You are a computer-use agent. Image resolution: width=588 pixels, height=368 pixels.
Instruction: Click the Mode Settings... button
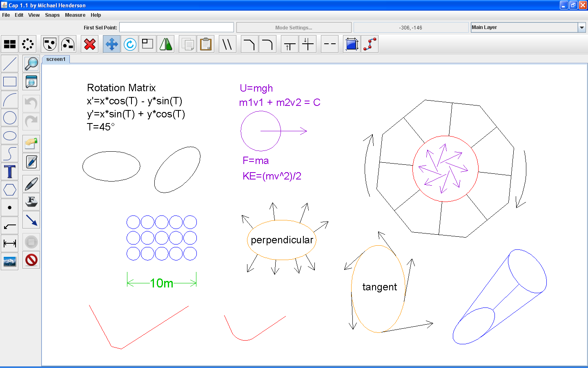point(294,27)
